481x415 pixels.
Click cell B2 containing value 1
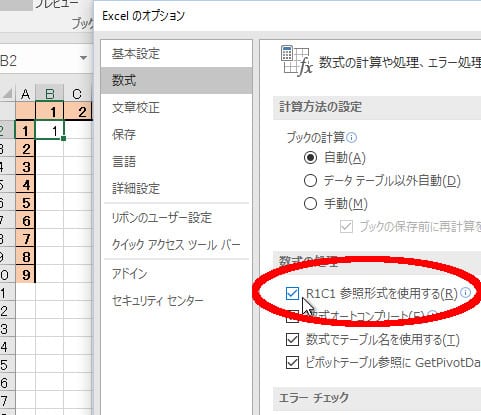coord(49,130)
